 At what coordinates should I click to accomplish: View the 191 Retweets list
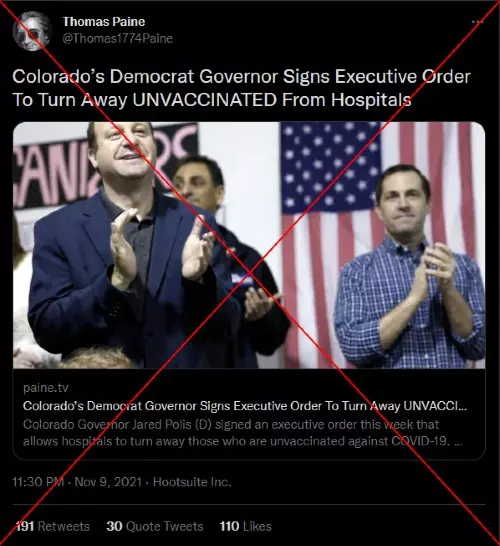[x=53, y=526]
